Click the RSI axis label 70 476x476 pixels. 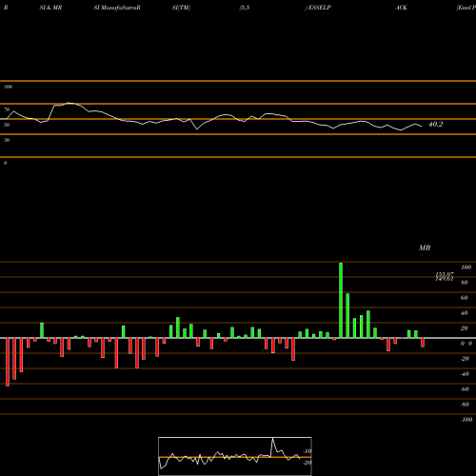coord(7,109)
